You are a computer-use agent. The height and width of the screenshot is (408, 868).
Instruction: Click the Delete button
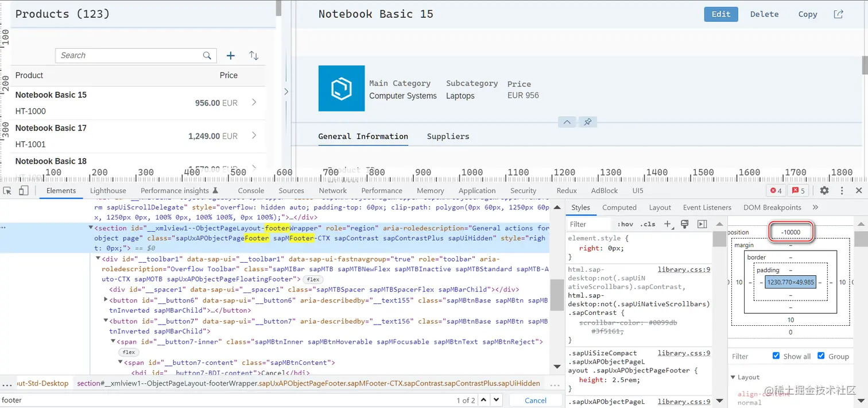[x=764, y=14]
